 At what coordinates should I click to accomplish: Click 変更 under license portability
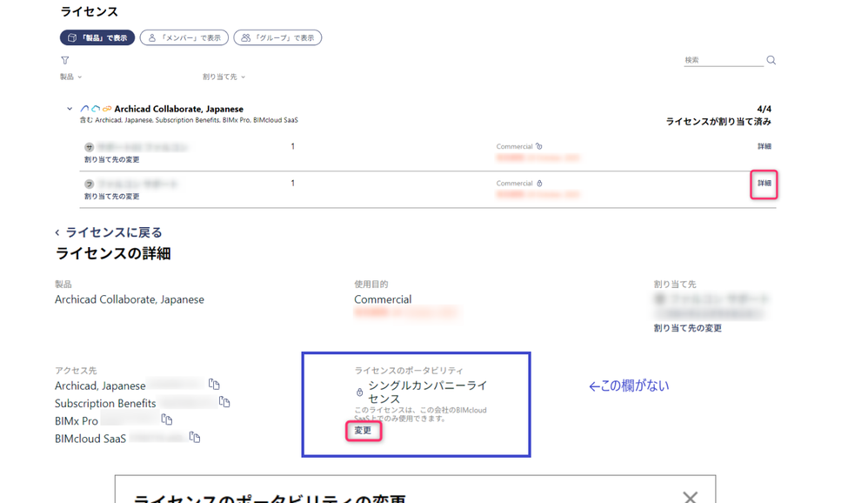point(364,431)
